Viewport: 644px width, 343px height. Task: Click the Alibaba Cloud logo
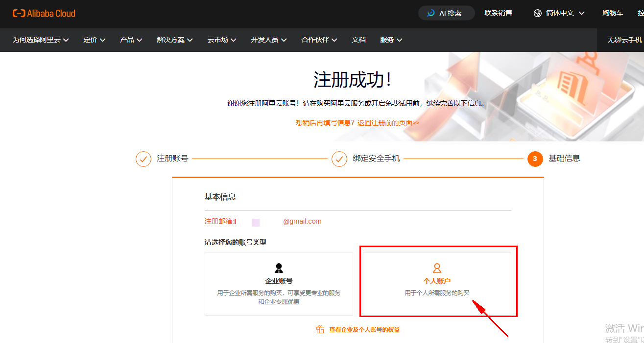point(44,13)
